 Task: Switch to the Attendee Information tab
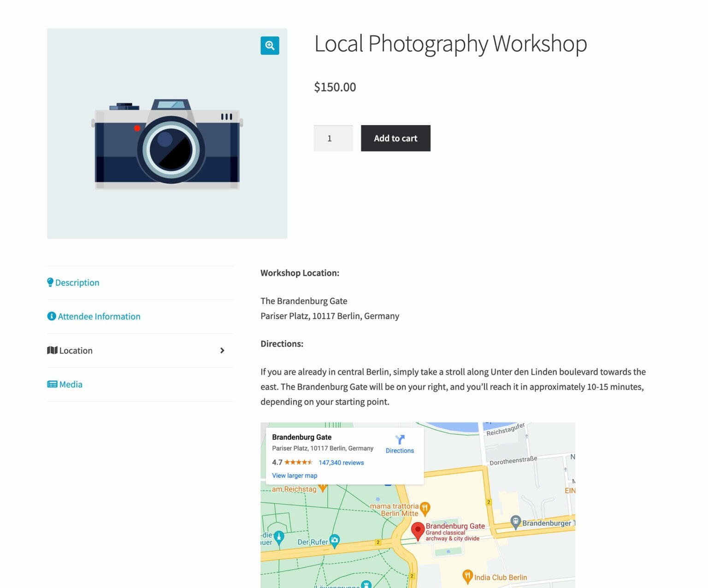(x=99, y=316)
